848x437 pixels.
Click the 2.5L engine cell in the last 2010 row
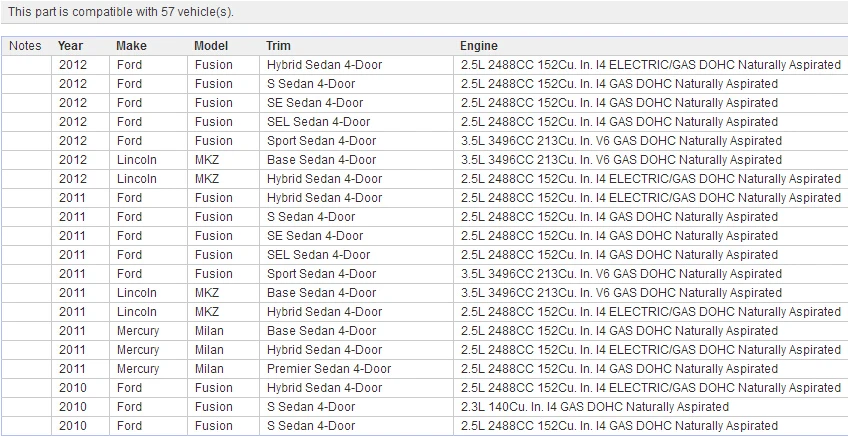pos(619,426)
